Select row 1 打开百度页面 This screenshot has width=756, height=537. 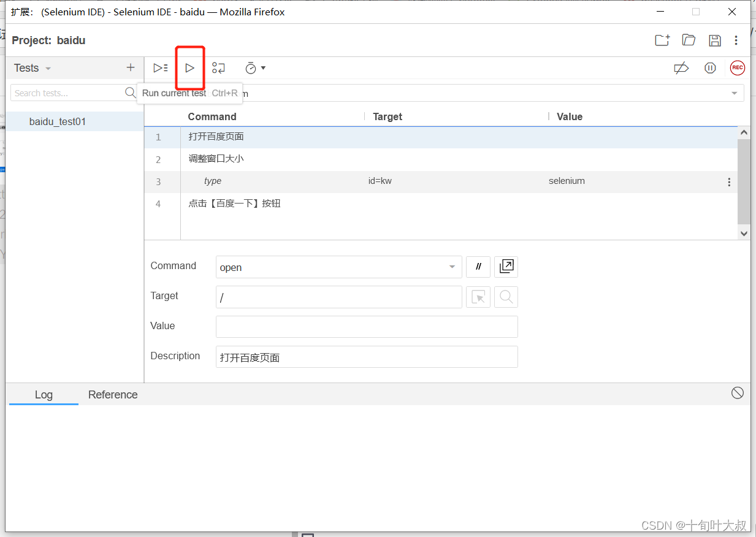pyautogui.click(x=441, y=137)
